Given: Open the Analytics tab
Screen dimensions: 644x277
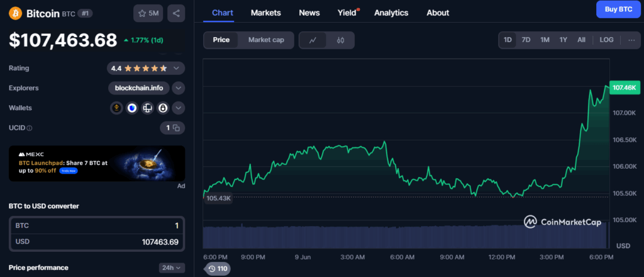Looking at the screenshot, I should tap(391, 13).
